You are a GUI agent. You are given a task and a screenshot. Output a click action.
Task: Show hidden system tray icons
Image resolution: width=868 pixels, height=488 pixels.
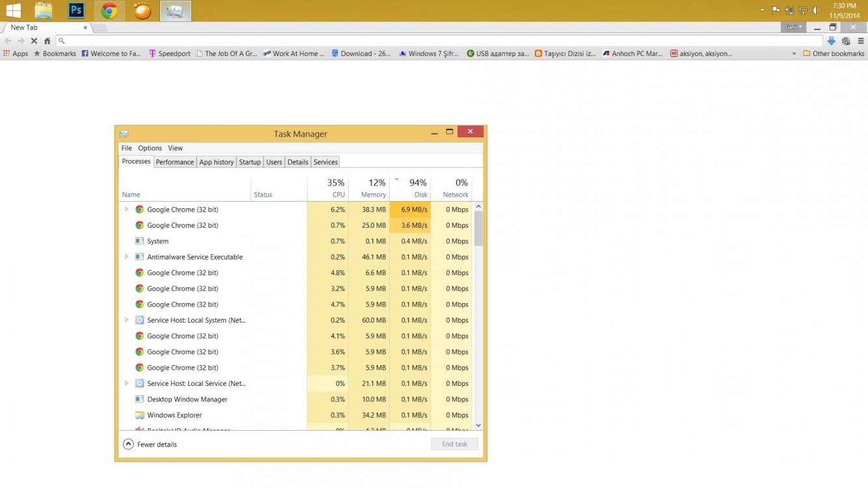click(x=762, y=10)
